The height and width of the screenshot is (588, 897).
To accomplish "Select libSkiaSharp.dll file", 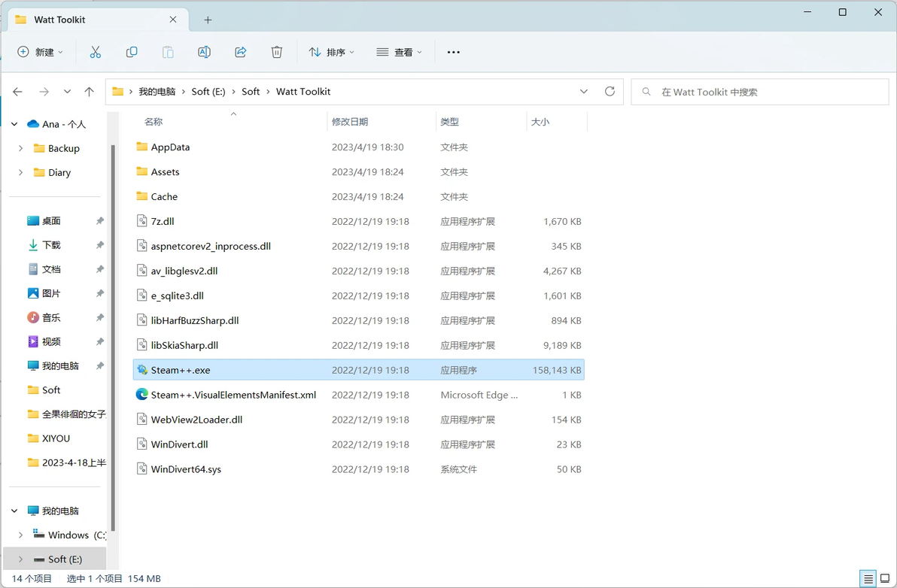I will pos(359,345).
